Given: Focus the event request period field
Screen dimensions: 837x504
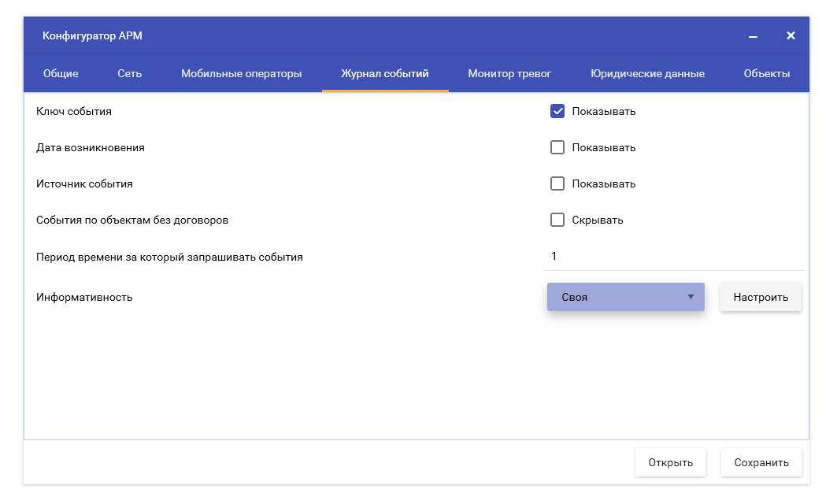Looking at the screenshot, I should click(x=674, y=256).
